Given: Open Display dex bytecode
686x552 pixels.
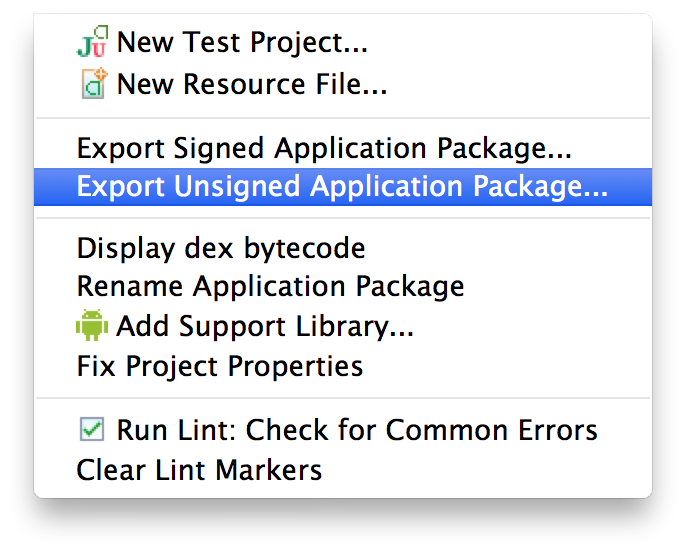Looking at the screenshot, I should pyautogui.click(x=221, y=248).
